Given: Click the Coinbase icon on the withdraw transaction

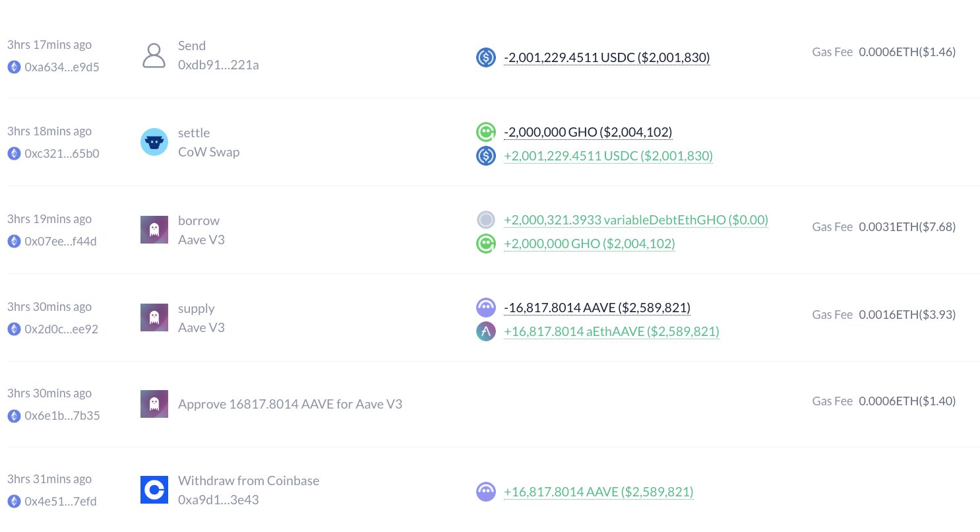Looking at the screenshot, I should point(154,490).
